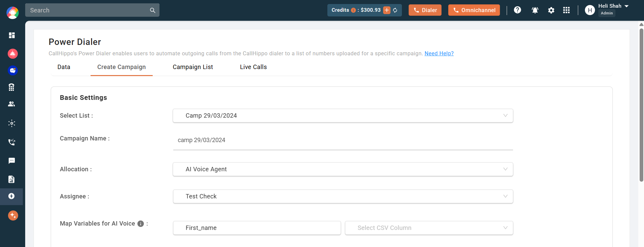Click the page vertical scrollbar

coord(641,105)
